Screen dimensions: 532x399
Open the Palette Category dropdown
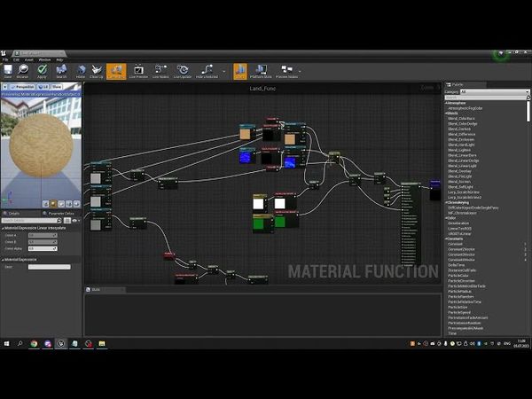pyautogui.click(x=495, y=92)
